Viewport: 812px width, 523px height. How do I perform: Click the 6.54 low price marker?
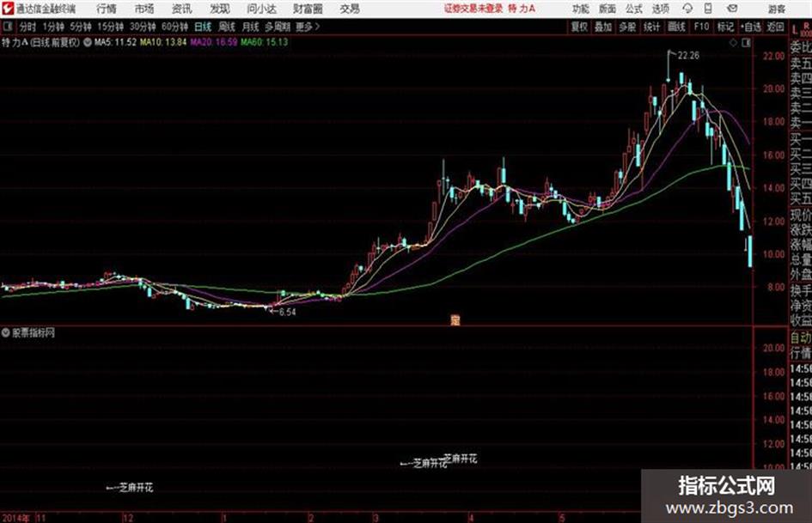coord(287,312)
